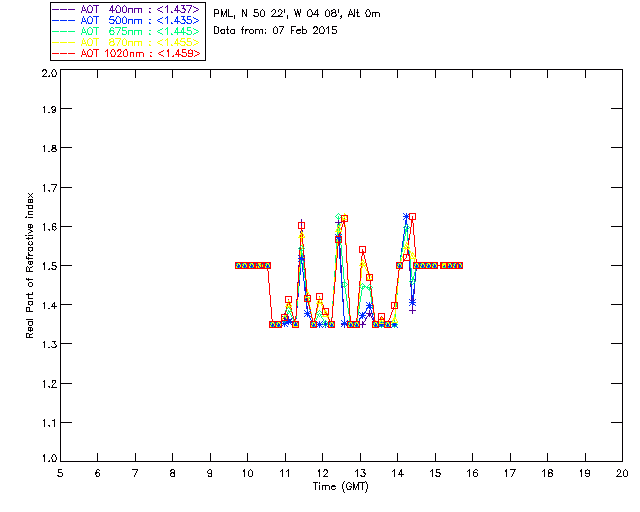Viewport: 640px width, 512px height.
Task: Click the 18 label on the time axis
Action: 548,473
